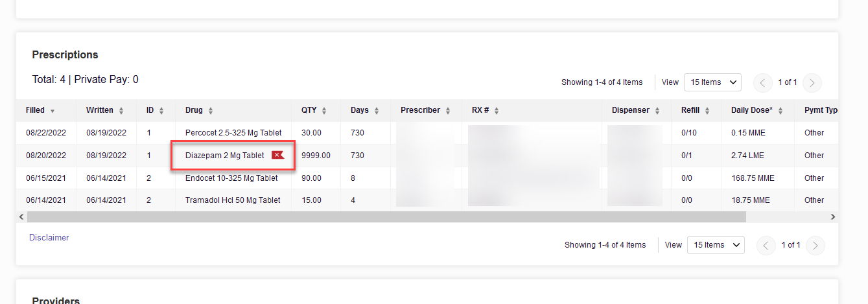
Task: Select Percocet 2.5-325 Mg Tablet row
Action: [427, 133]
